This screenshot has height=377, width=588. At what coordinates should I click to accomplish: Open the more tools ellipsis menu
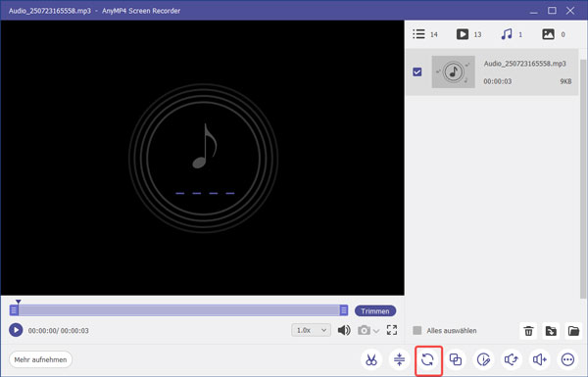(567, 359)
